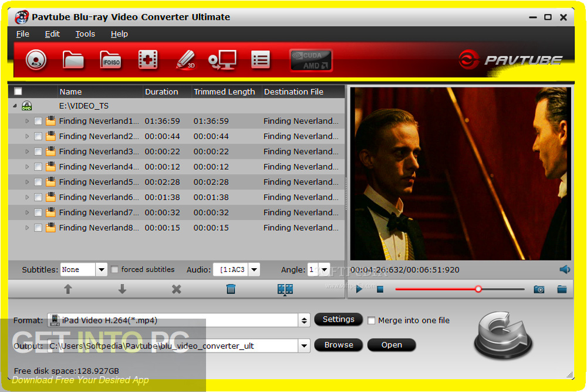
Task: Take a snapshot with camera icon
Action: tap(539, 289)
